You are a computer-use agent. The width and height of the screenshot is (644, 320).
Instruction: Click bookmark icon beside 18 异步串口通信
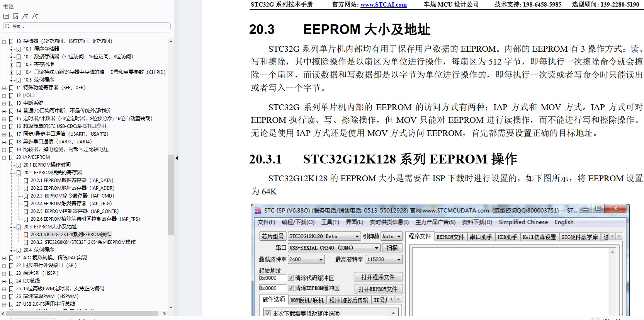pos(11,142)
